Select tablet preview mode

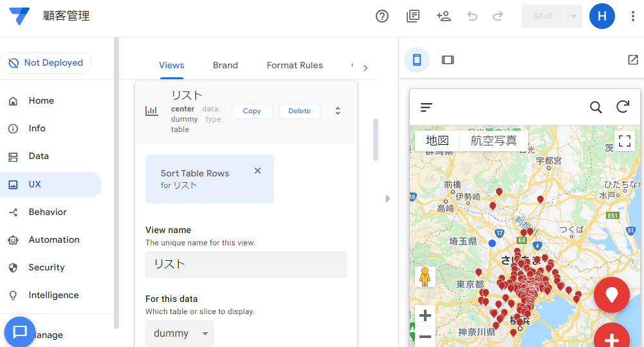(x=448, y=60)
